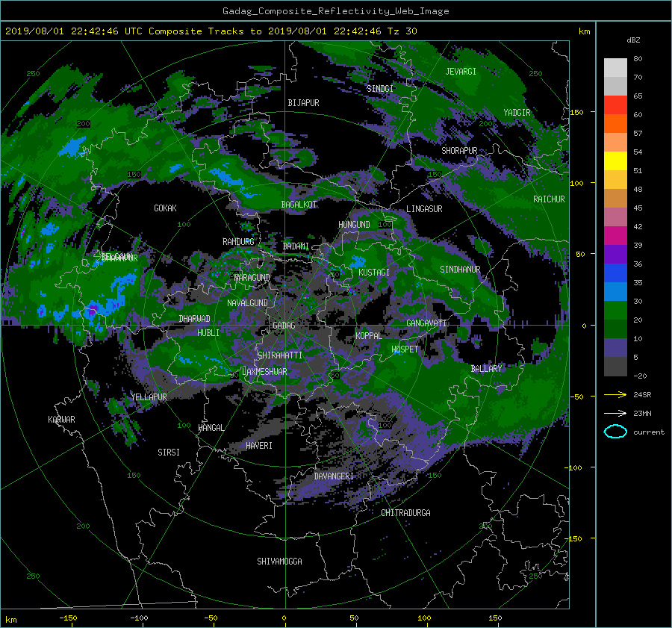Click the DHARWAD city label
672x628 pixels.
pyautogui.click(x=194, y=319)
